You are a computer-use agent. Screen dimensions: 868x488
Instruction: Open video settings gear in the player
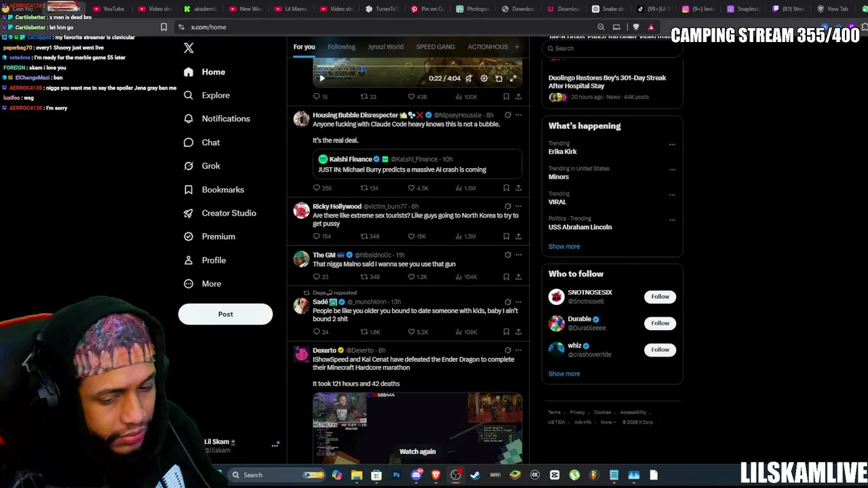pos(484,79)
